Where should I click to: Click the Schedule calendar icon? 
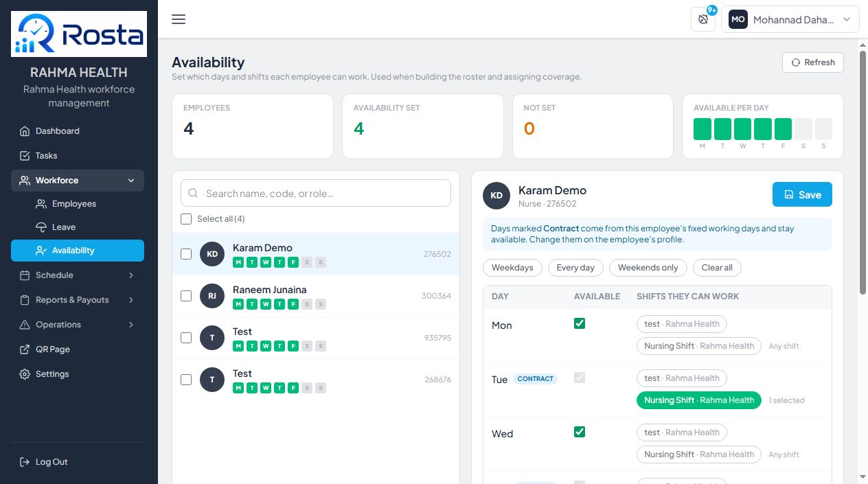coord(25,275)
